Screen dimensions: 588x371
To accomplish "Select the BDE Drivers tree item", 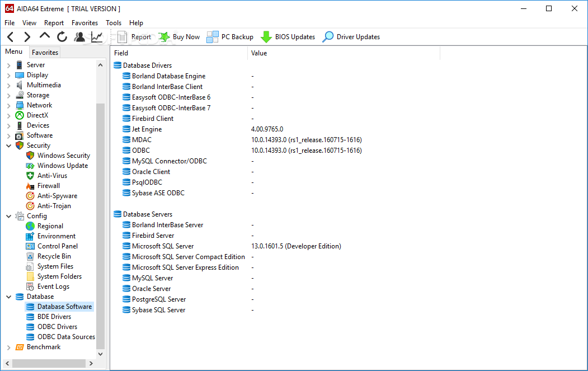I will point(48,317).
